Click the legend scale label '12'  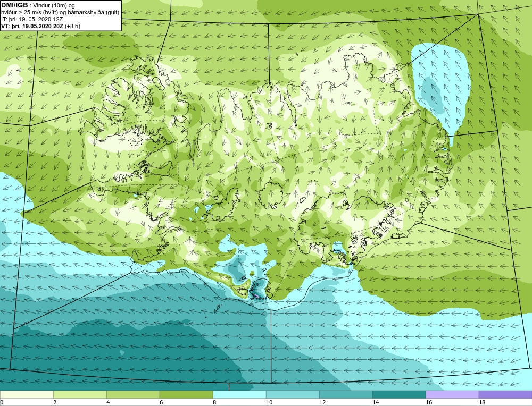tap(322, 402)
